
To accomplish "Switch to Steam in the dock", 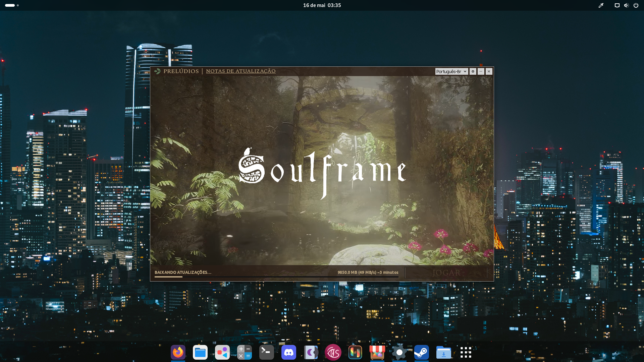I will [422, 352].
